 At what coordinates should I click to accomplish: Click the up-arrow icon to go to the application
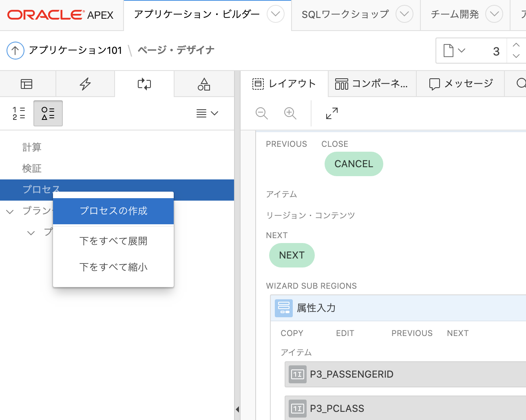pyautogui.click(x=15, y=51)
